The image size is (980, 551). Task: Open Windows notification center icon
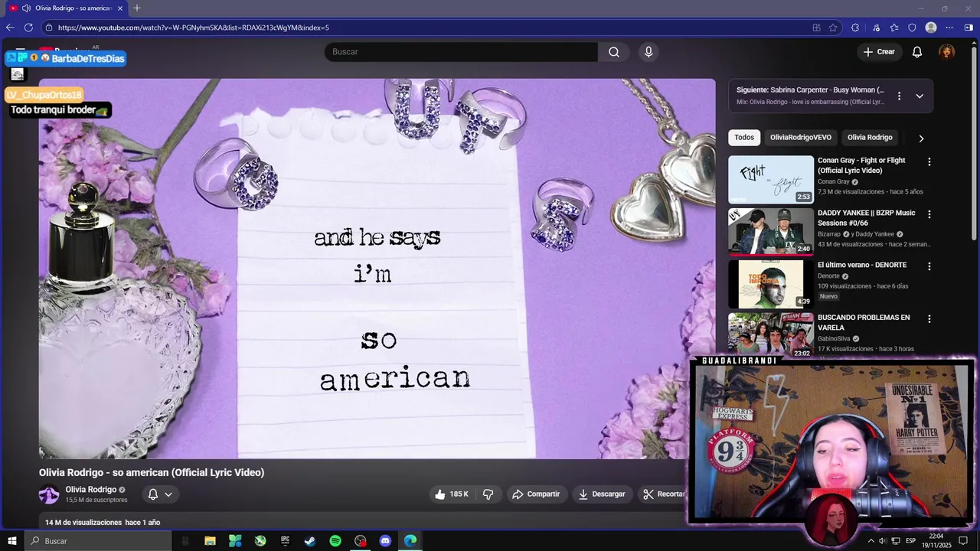click(x=963, y=541)
